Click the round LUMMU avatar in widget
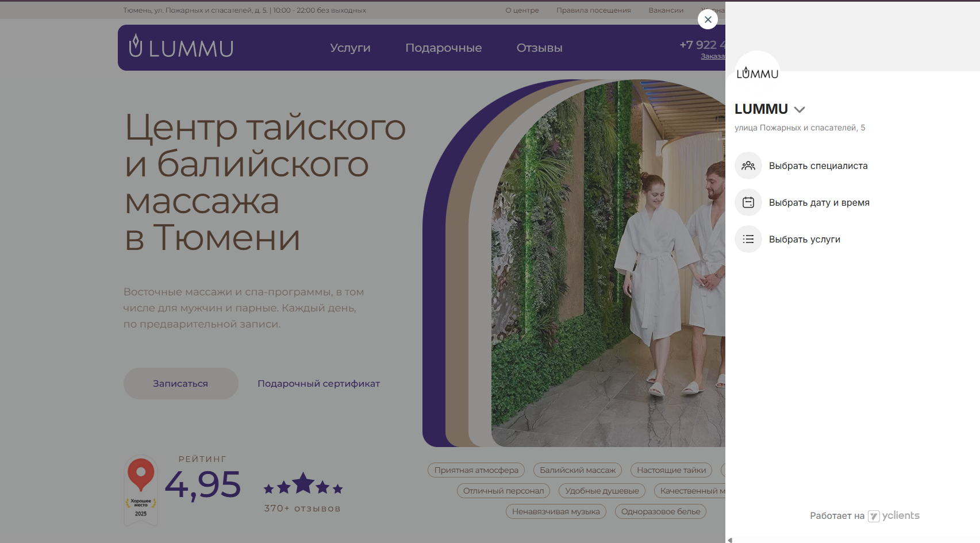Viewport: 980px width, 543px height. [757, 72]
